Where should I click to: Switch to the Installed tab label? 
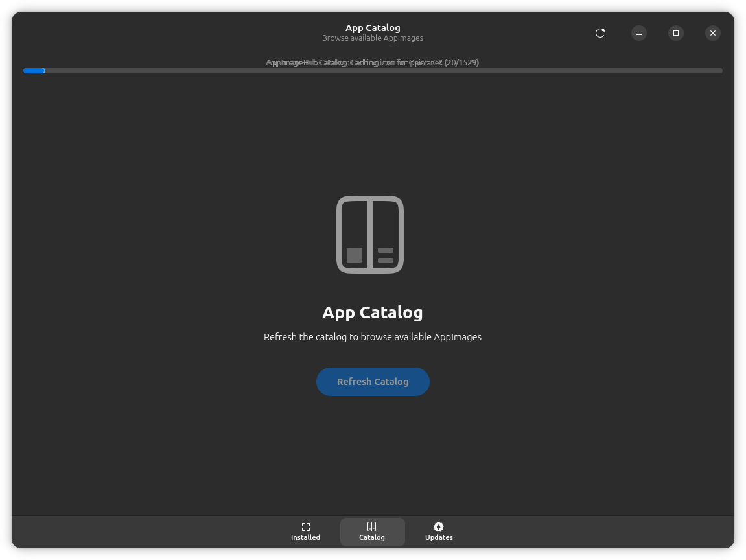click(x=305, y=537)
